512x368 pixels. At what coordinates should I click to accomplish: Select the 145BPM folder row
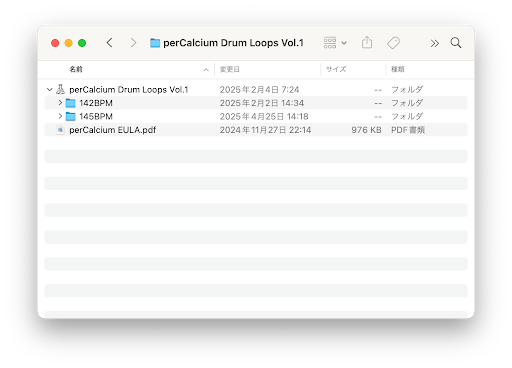coord(256,116)
